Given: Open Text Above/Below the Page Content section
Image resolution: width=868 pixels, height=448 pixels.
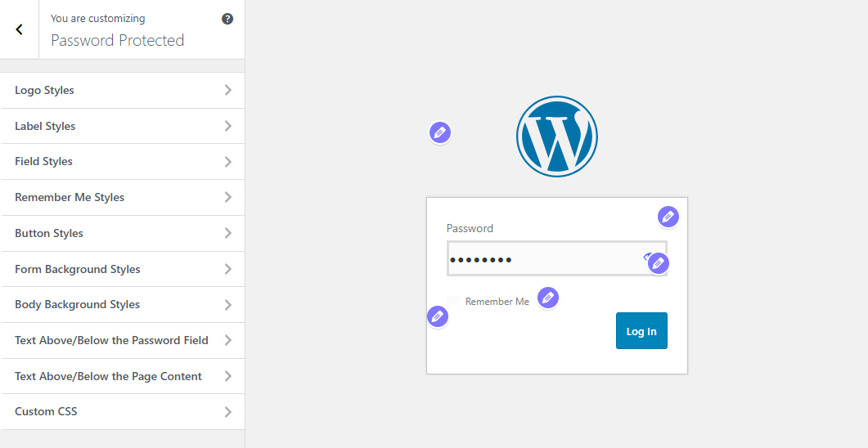Looking at the screenshot, I should pyautogui.click(x=123, y=377).
